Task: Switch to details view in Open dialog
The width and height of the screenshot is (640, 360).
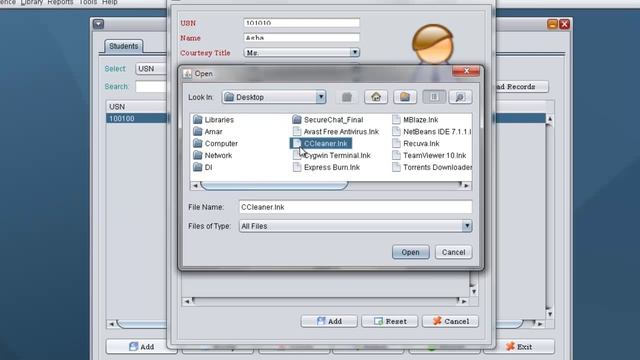Action: [x=460, y=97]
